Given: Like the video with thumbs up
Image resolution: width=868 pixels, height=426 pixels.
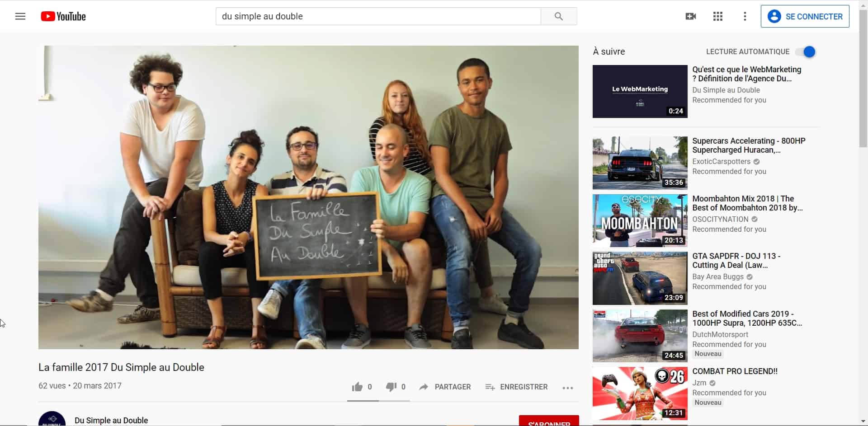Looking at the screenshot, I should tap(358, 387).
